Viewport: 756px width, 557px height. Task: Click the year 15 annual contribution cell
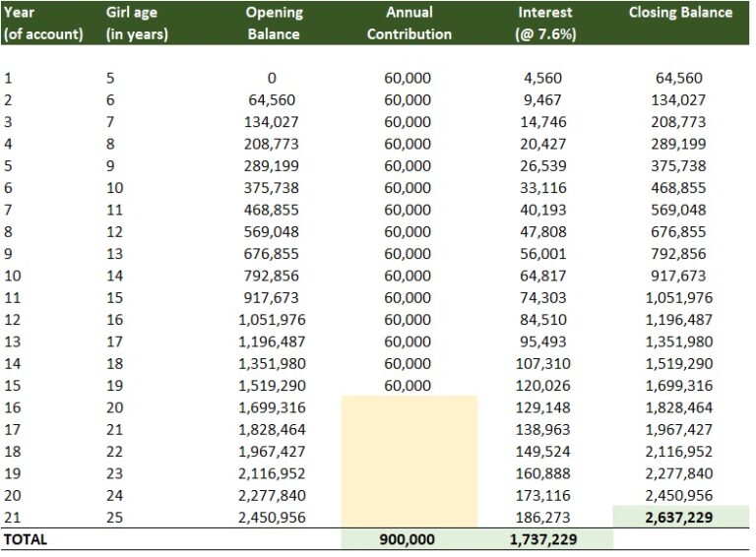[x=409, y=385]
